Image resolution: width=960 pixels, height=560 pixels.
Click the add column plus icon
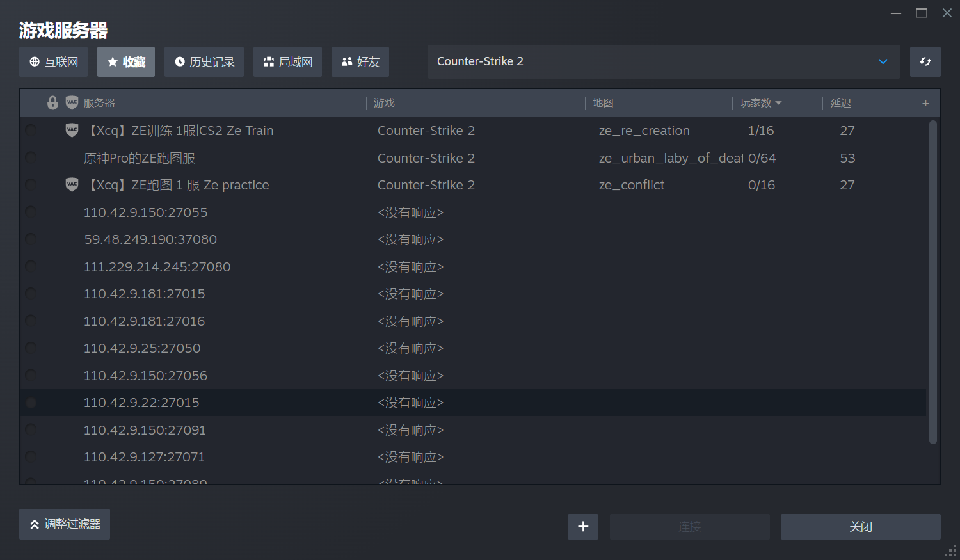coord(925,103)
